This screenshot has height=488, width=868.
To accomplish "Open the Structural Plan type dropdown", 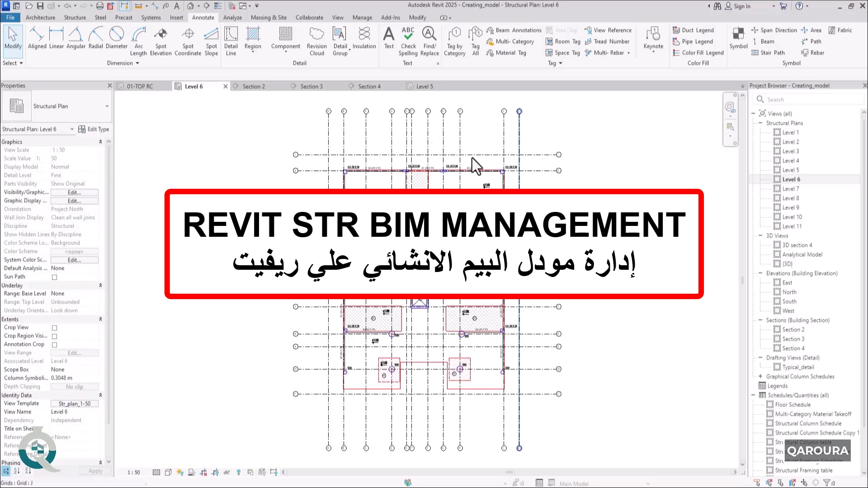I will (x=107, y=106).
